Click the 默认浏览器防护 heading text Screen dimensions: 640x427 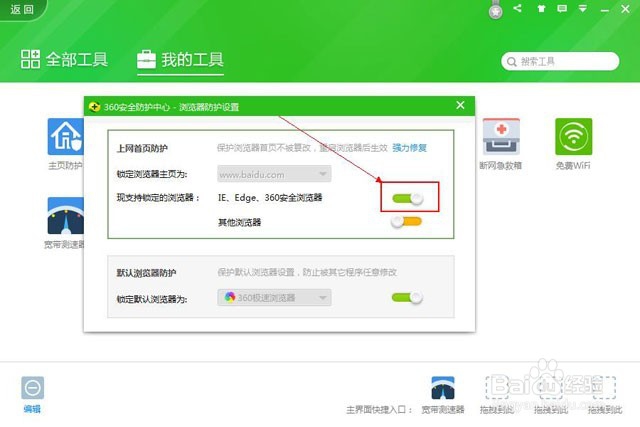(147, 273)
